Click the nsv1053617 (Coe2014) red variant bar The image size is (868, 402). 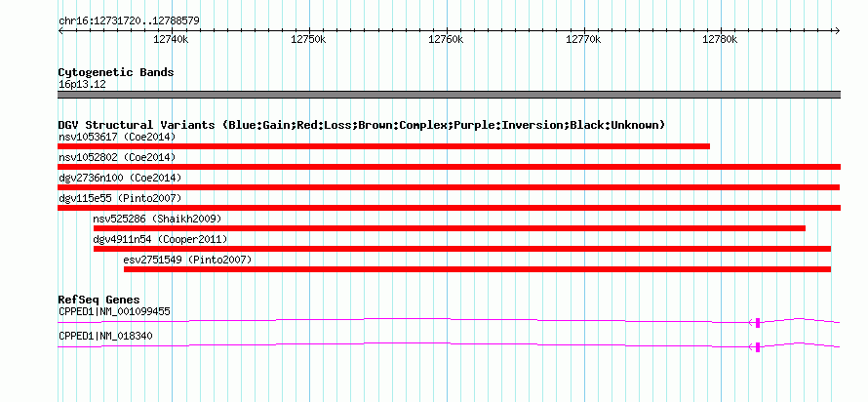(383, 146)
